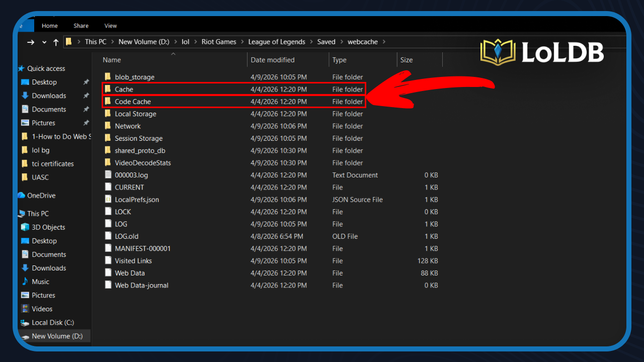Image resolution: width=644 pixels, height=362 pixels.
Task: Click the back navigation arrow
Action: coord(31,42)
